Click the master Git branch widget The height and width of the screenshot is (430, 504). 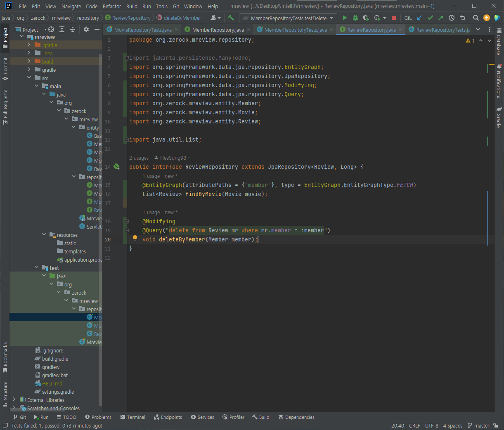coord(478,425)
